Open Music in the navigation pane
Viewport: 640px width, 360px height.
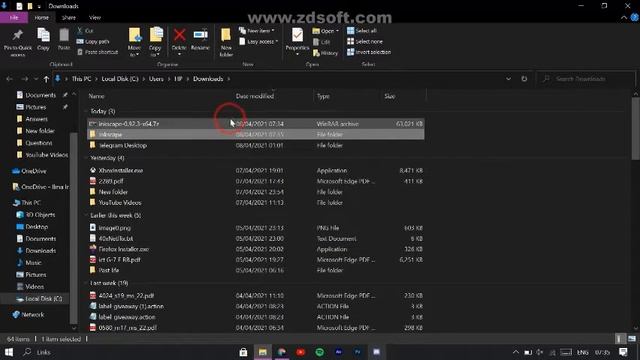pos(33,262)
